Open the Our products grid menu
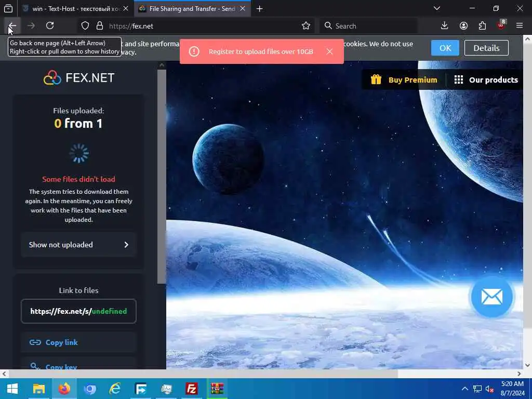Screen dimensions: 532x399 pyautogui.click(x=486, y=79)
